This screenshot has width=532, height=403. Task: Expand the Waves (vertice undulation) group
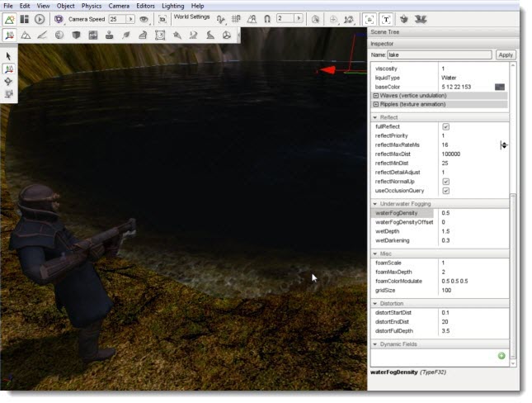[x=376, y=96]
